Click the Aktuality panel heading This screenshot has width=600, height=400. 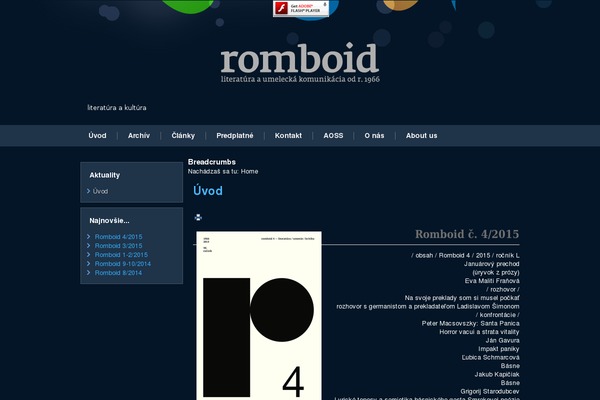pyautogui.click(x=104, y=175)
